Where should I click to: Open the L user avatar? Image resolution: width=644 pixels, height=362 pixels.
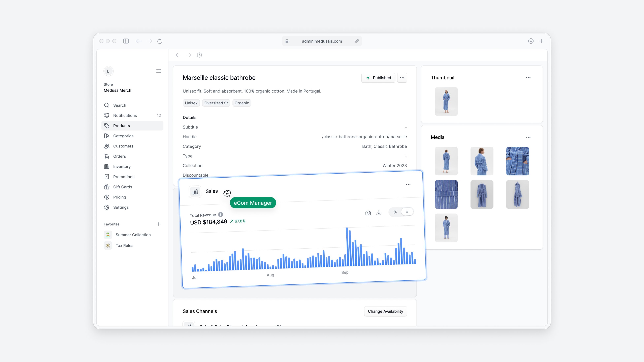[108, 71]
